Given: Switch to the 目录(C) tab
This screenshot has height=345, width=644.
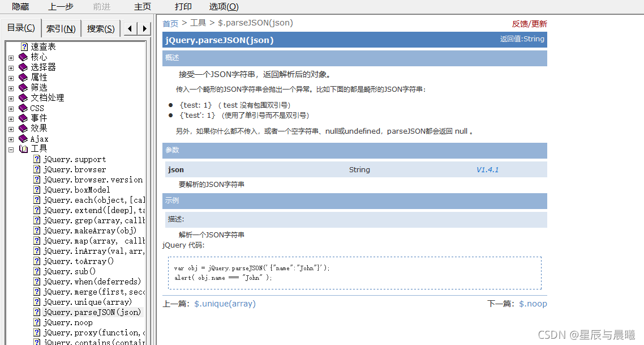Looking at the screenshot, I should point(21,28).
